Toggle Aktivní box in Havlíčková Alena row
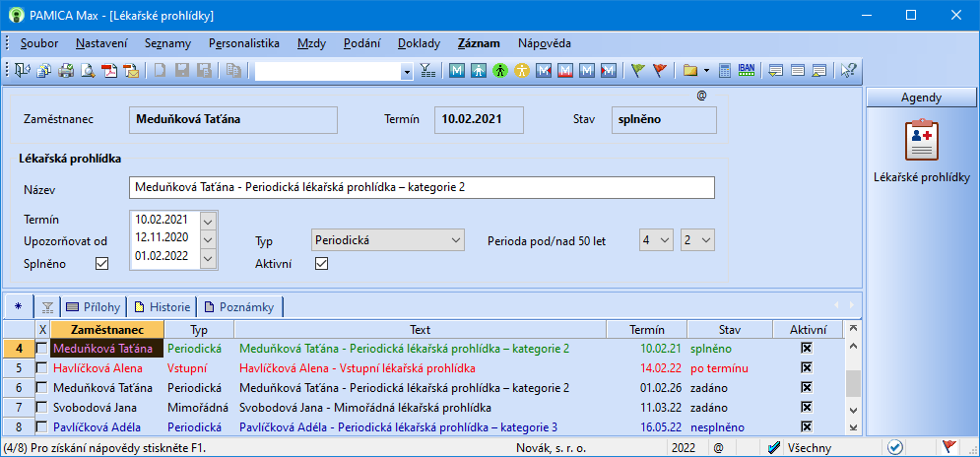This screenshot has width=980, height=457. point(807,368)
